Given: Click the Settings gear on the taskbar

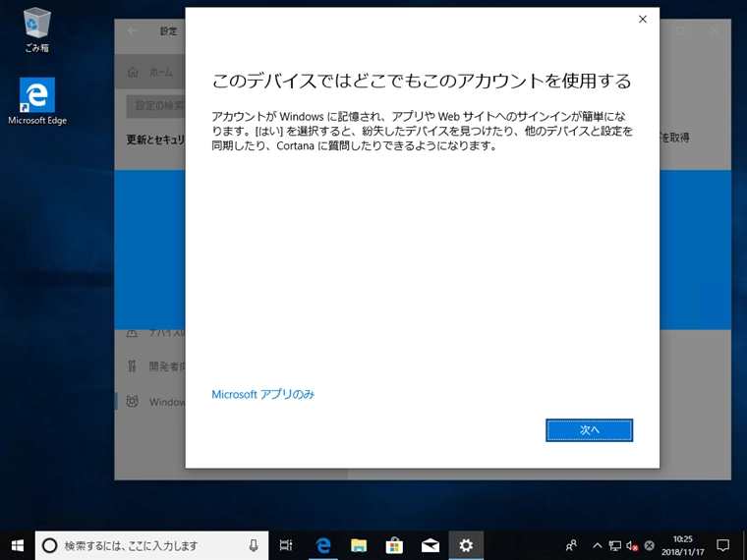Looking at the screenshot, I should 466,545.
